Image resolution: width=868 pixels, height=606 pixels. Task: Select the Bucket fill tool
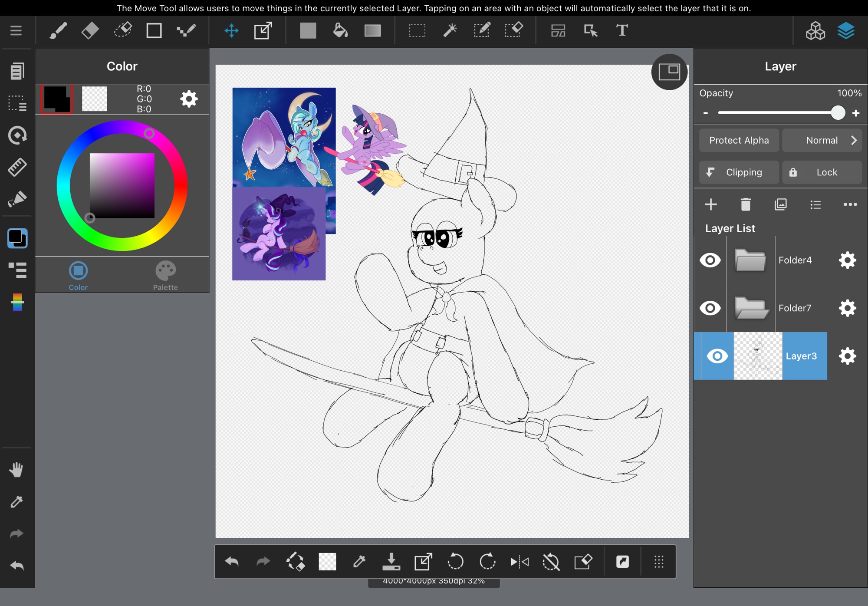340,31
